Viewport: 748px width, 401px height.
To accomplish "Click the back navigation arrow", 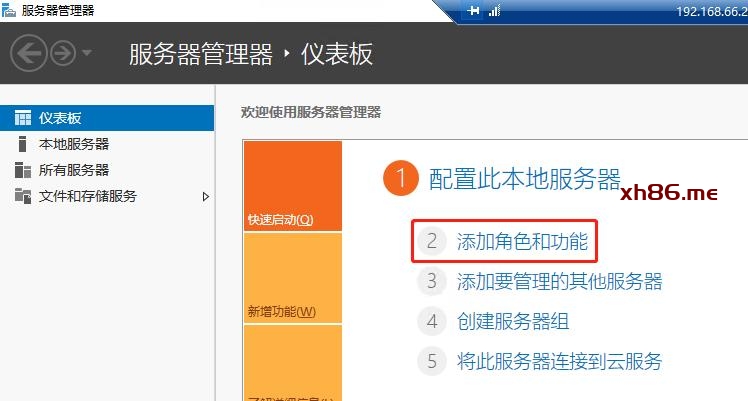I will point(30,54).
